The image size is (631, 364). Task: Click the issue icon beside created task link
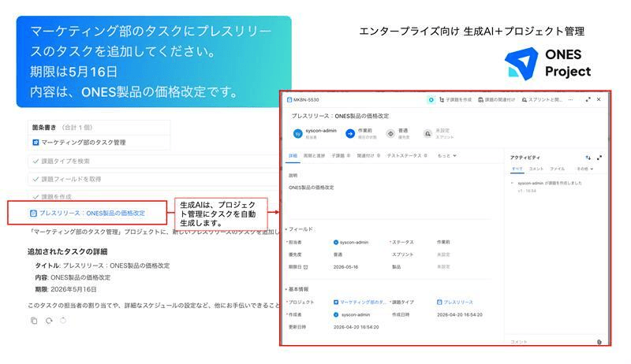33,214
